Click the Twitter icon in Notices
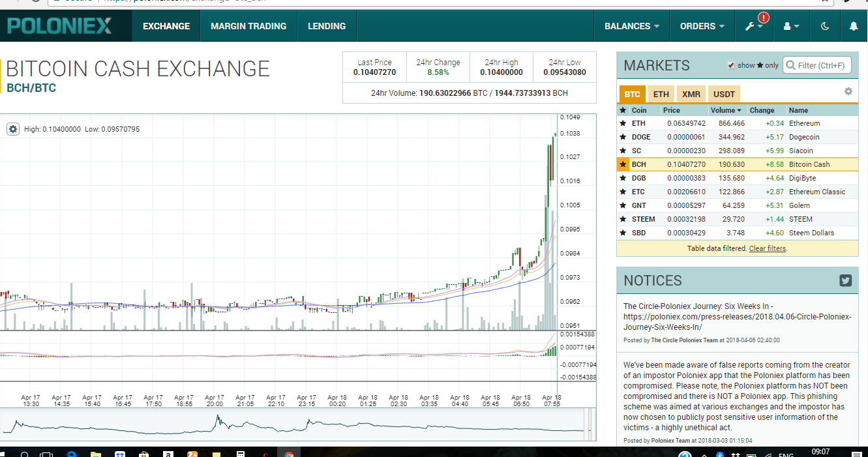The height and width of the screenshot is (457, 868). pyautogui.click(x=845, y=281)
